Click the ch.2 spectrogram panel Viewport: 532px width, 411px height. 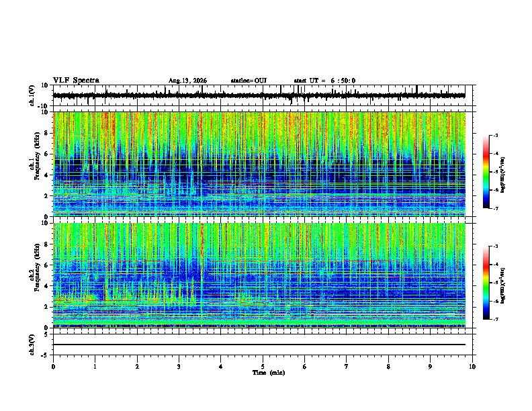(x=259, y=275)
